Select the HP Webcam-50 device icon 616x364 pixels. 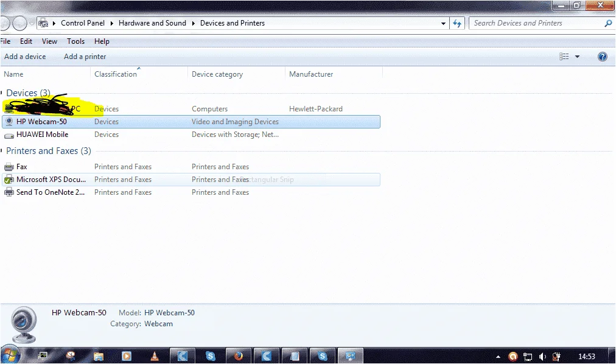[9, 122]
